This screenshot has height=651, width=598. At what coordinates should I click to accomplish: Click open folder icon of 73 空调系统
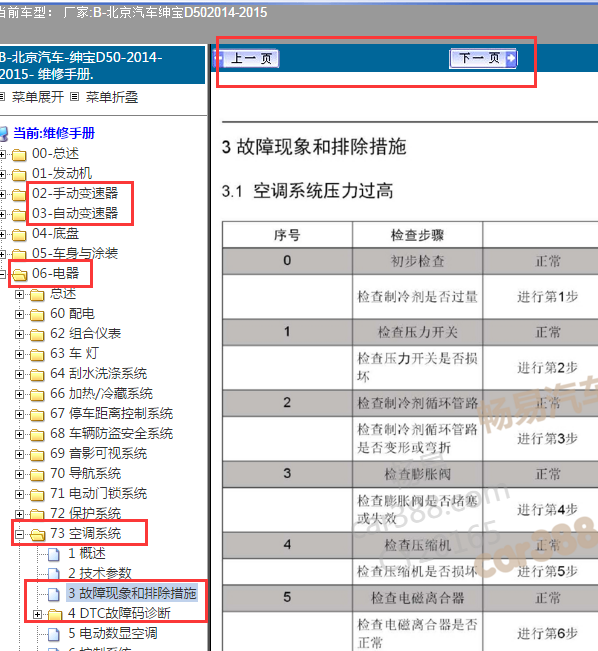tap(37, 535)
